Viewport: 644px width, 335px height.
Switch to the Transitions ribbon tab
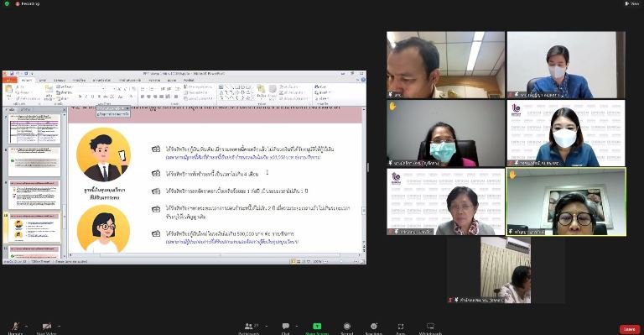80,80
